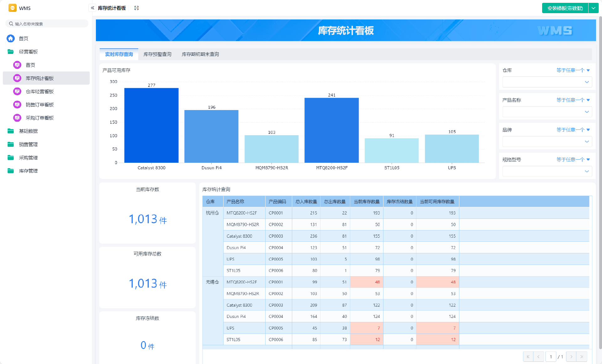Image resolution: width=602 pixels, height=364 pixels.
Task: Click the fullscreen expand icon
Action: coord(136,8)
